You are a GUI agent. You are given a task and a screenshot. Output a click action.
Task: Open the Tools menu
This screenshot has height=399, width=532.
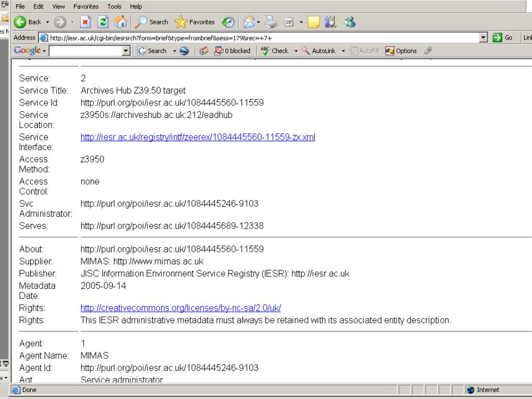(x=114, y=6)
